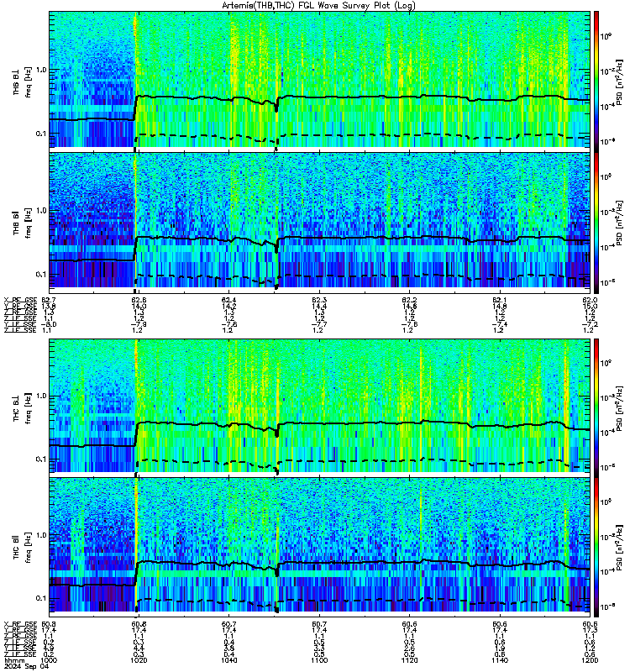Click the THB Y_RE_GSE value '15.0'
Screen dimensions: 630x672
pos(591,306)
